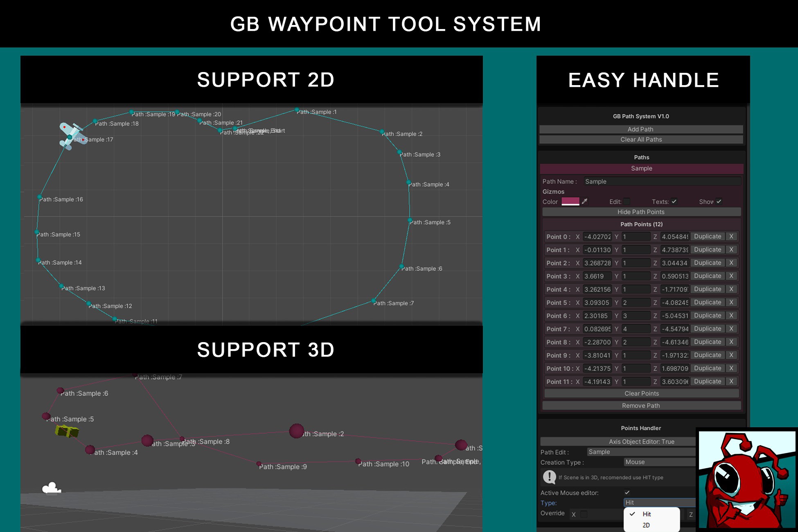This screenshot has width=798, height=532.
Task: Disable the Texts checkbox
Action: point(674,201)
